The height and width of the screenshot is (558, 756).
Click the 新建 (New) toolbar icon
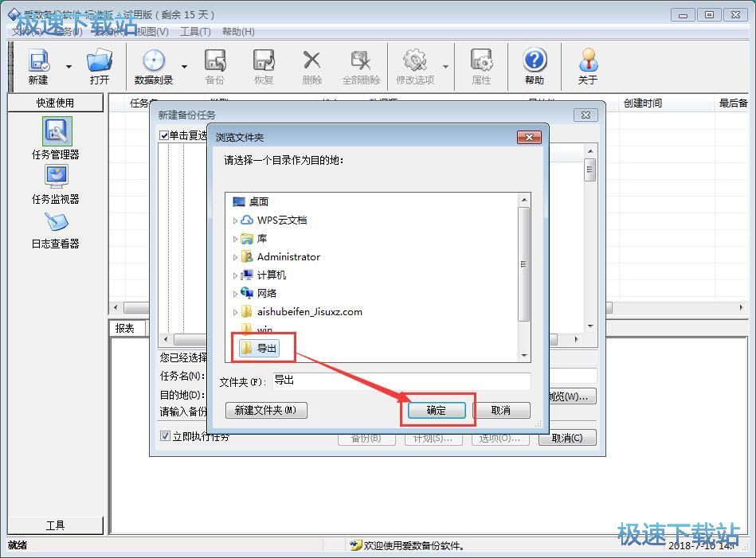(38, 65)
